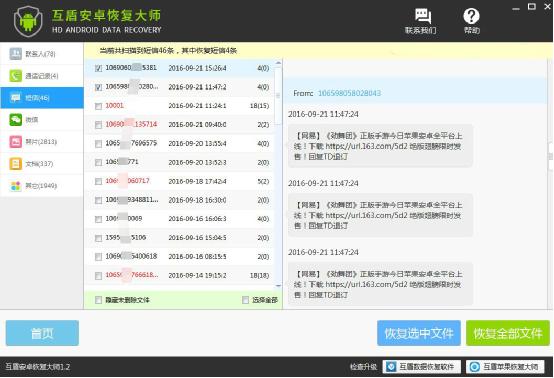Click the 恢复选中文件 recover selected button
This screenshot has height=378, width=554.
click(419, 333)
